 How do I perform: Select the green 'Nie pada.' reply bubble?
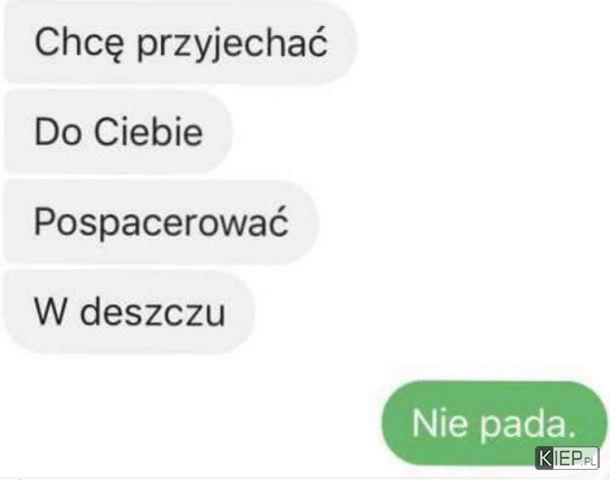pyautogui.click(x=494, y=423)
